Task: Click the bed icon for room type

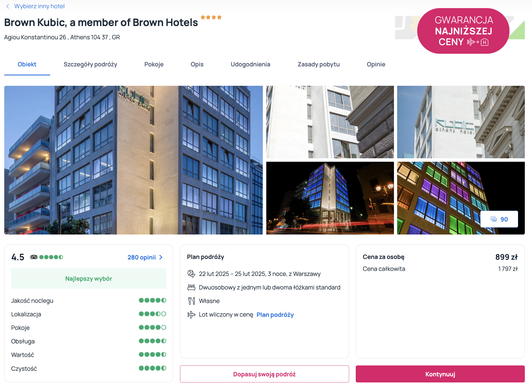Action: click(191, 287)
